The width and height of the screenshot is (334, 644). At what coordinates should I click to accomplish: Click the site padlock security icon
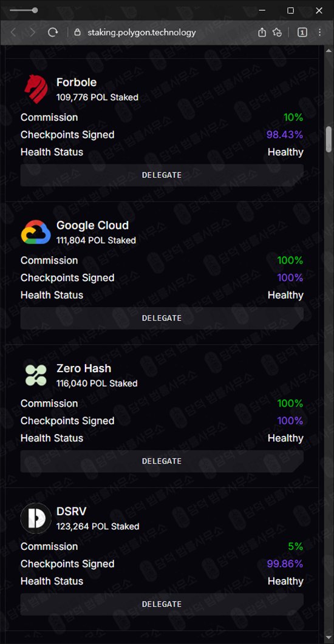pyautogui.click(x=77, y=32)
